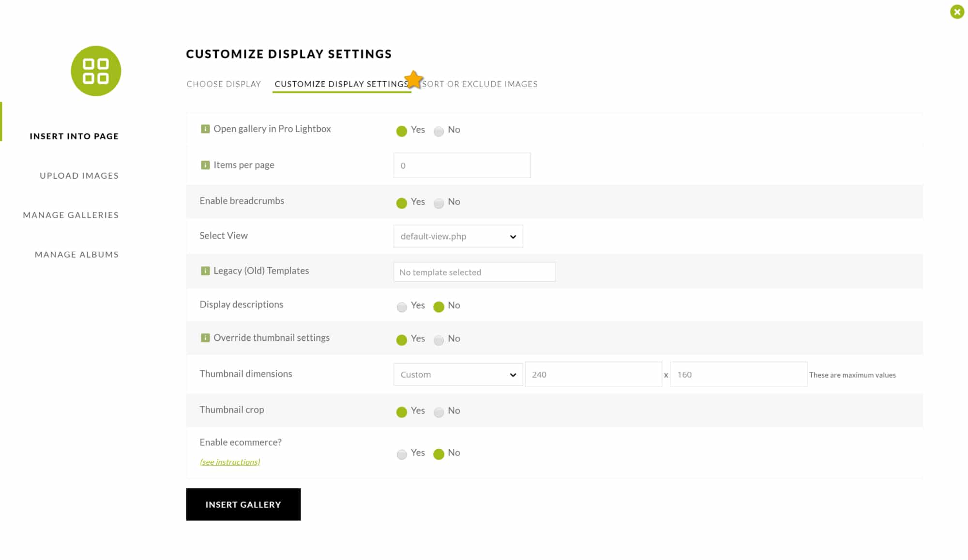968x560 pixels.
Task: Open the Sort or Exclude Images tab
Action: pyautogui.click(x=480, y=84)
